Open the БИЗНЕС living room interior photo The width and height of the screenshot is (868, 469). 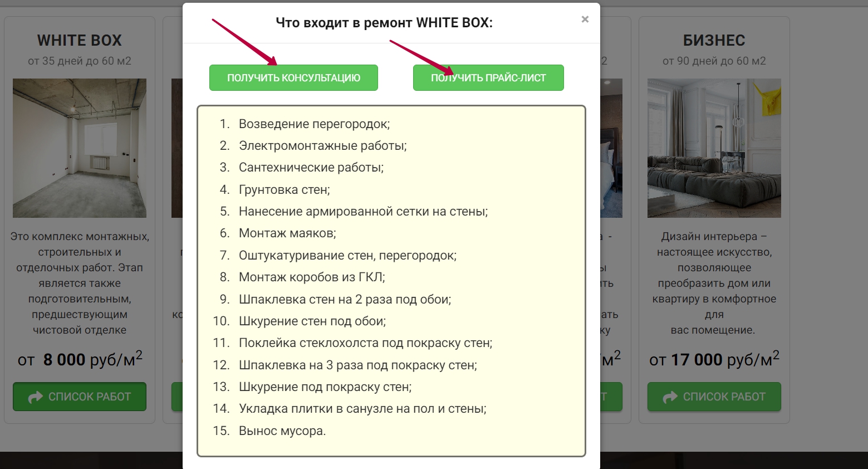[714, 148]
